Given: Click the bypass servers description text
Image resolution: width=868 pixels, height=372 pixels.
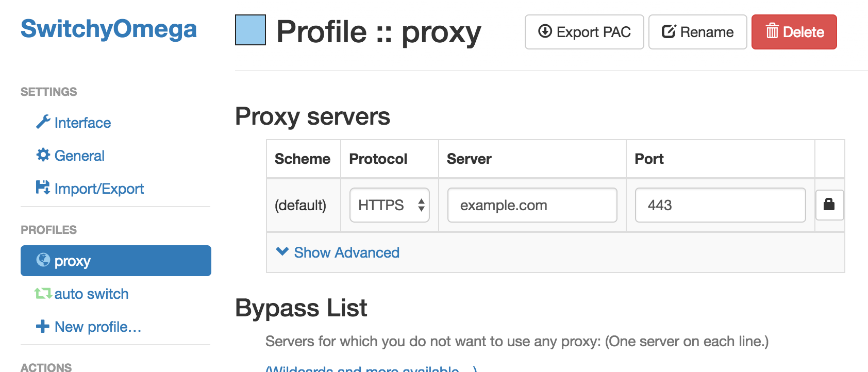Looking at the screenshot, I should click(x=517, y=341).
